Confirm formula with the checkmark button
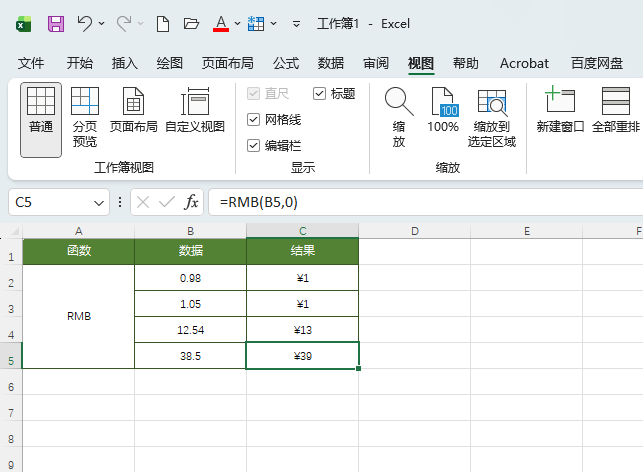The height and width of the screenshot is (472, 643). pos(166,202)
